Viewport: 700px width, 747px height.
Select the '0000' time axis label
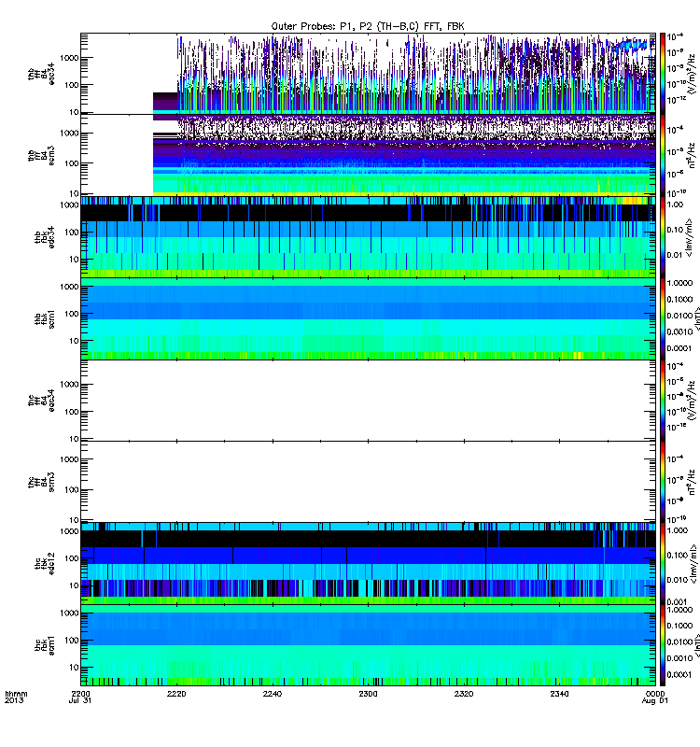655,694
